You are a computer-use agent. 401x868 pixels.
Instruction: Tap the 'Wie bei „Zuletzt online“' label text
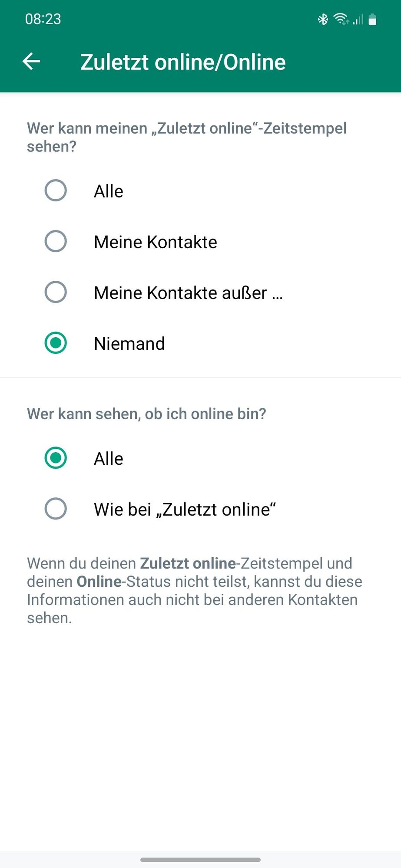185,510
